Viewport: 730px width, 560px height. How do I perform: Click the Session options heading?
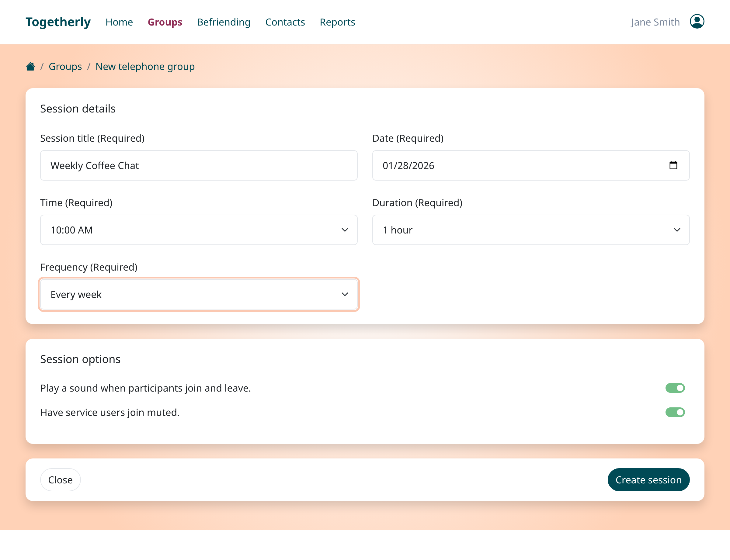tap(80, 359)
